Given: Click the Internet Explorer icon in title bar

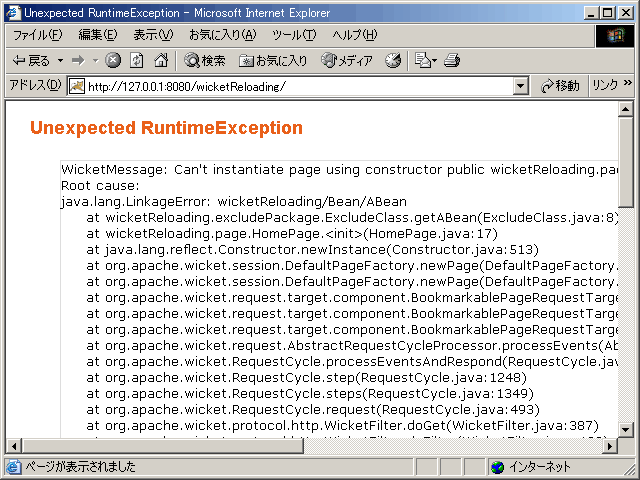Looking at the screenshot, I should tap(13, 13).
